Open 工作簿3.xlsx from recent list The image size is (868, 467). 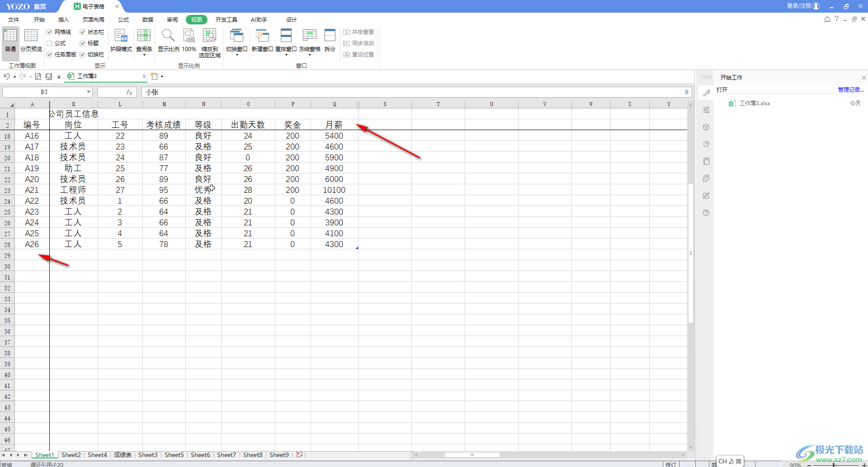755,103
